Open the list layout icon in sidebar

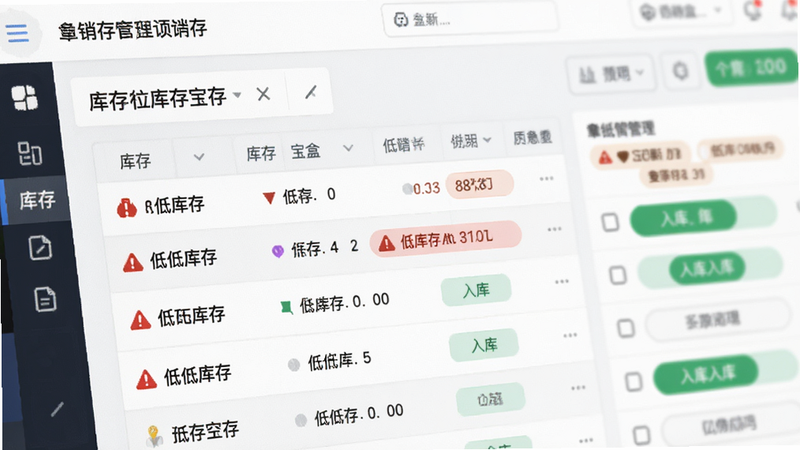(x=30, y=153)
